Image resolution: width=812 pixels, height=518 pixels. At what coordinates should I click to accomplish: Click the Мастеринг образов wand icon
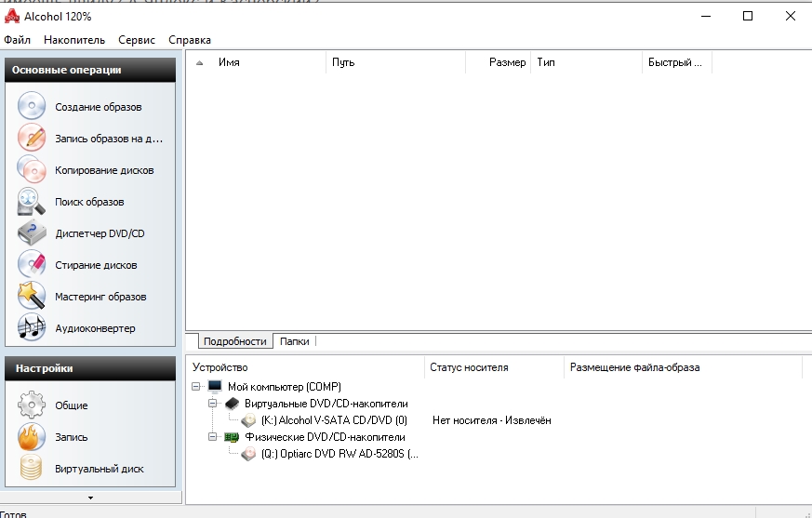tap(32, 296)
